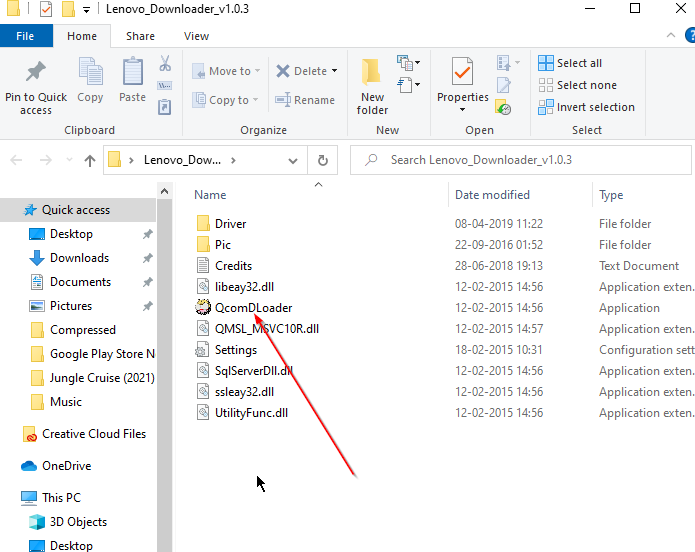This screenshot has width=695, height=552.
Task: Click the Driver folder icon
Action: coord(203,223)
